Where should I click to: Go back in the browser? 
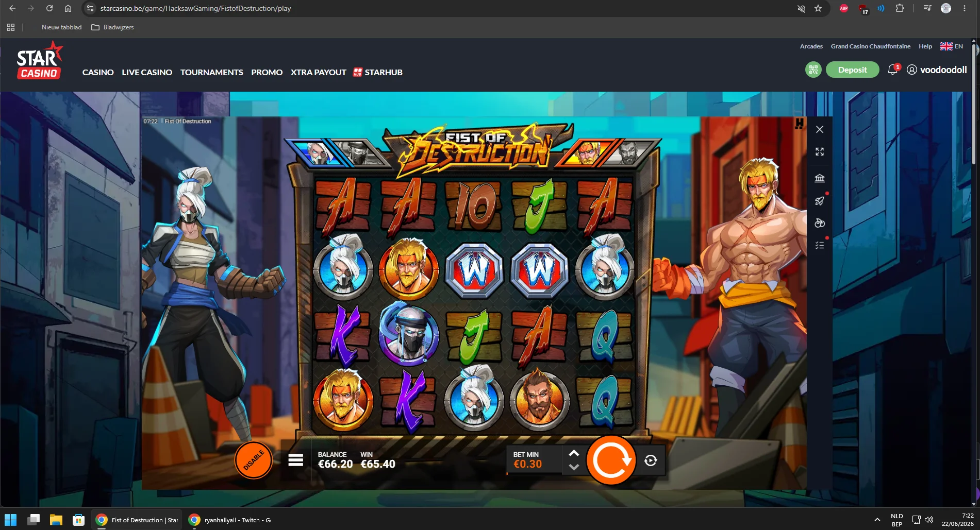[12, 8]
